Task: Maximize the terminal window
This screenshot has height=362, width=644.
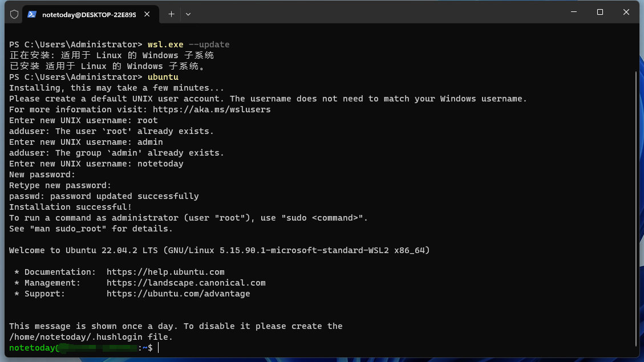Action: 600,12
